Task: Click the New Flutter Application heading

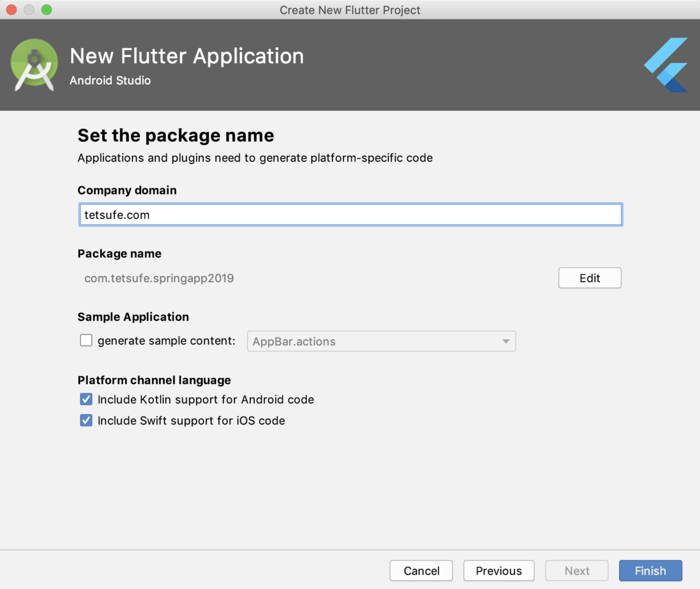Action: (187, 56)
